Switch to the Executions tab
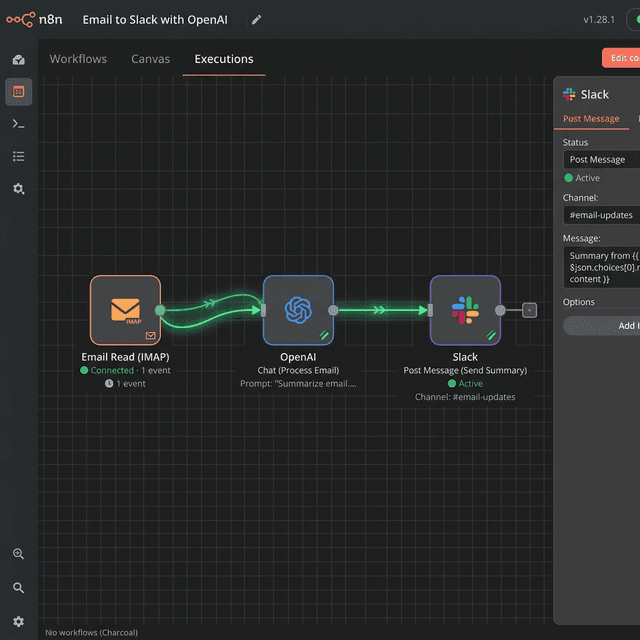 point(224,59)
